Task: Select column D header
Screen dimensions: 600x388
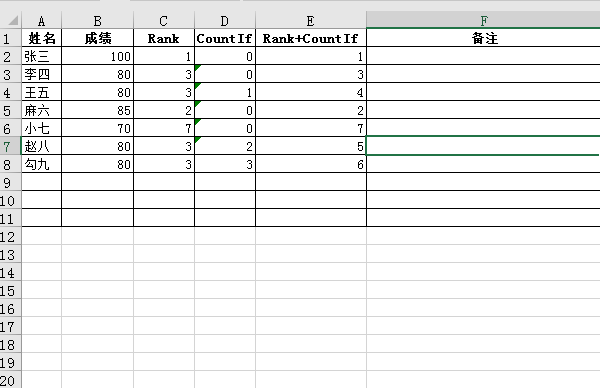Action: (225, 21)
